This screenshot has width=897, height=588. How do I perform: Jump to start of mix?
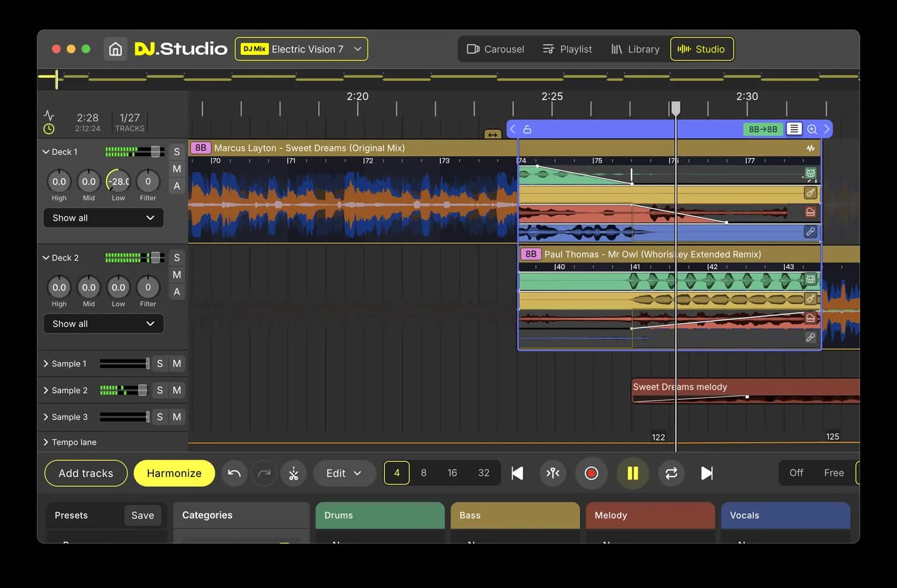point(517,473)
